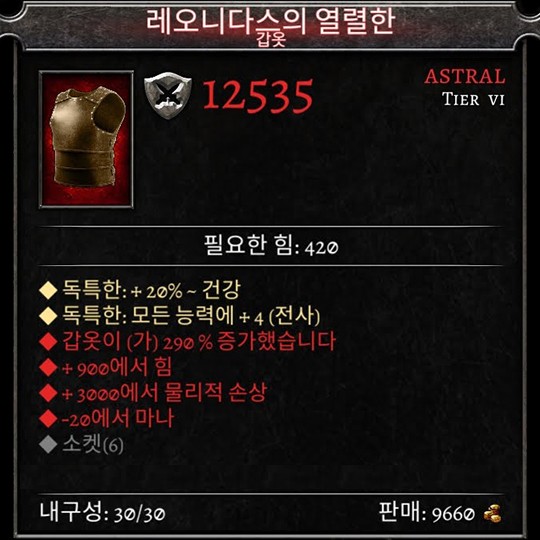Click the 내구성: 30/30 durability text

click(103, 512)
